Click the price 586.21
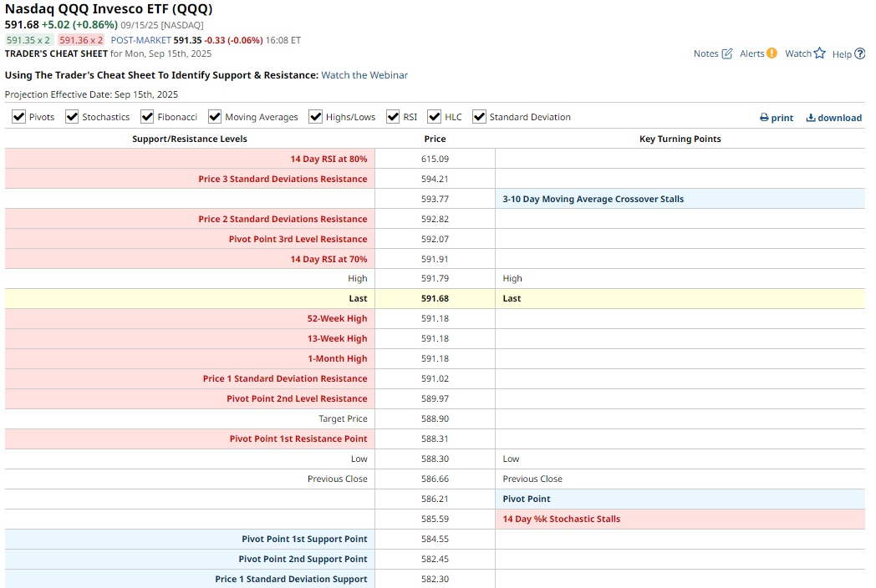This screenshot has height=588, width=876. [435, 499]
